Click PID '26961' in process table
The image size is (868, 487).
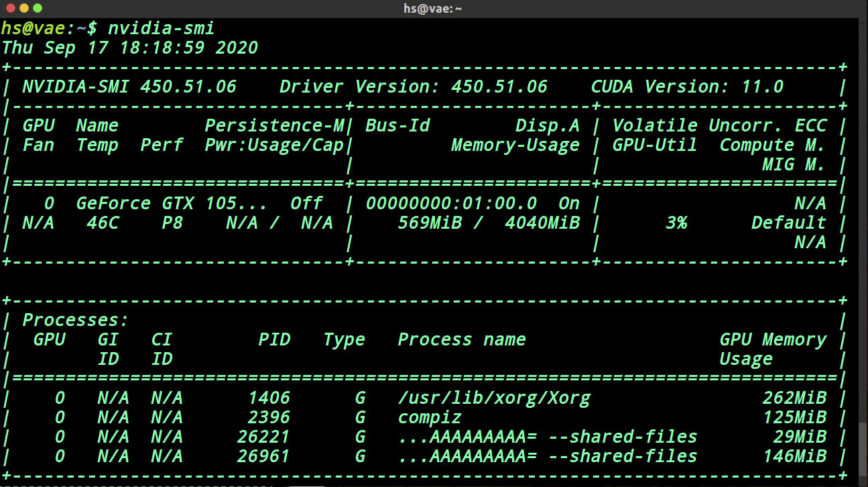tap(263, 456)
